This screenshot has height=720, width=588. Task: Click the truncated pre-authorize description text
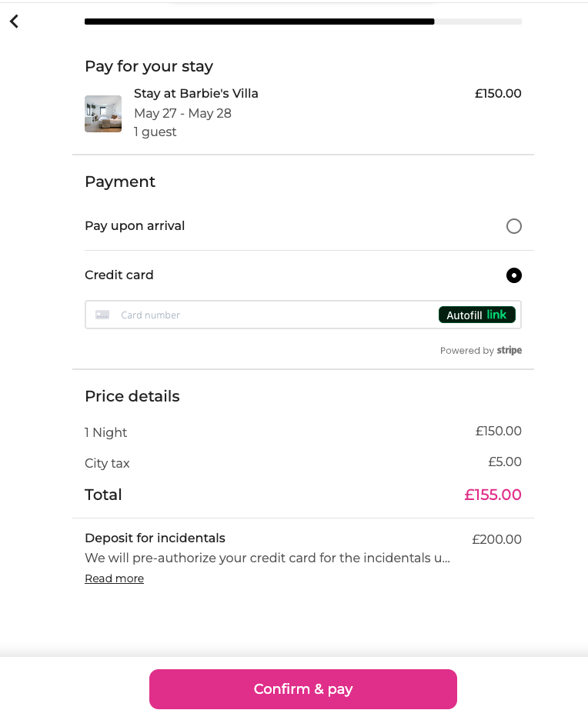[x=268, y=558]
